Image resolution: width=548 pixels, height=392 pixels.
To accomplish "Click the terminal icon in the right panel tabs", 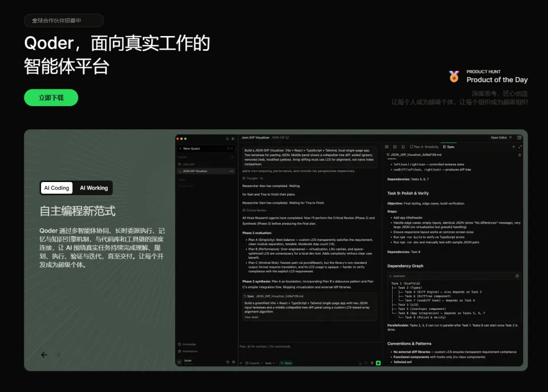I will click(x=395, y=147).
